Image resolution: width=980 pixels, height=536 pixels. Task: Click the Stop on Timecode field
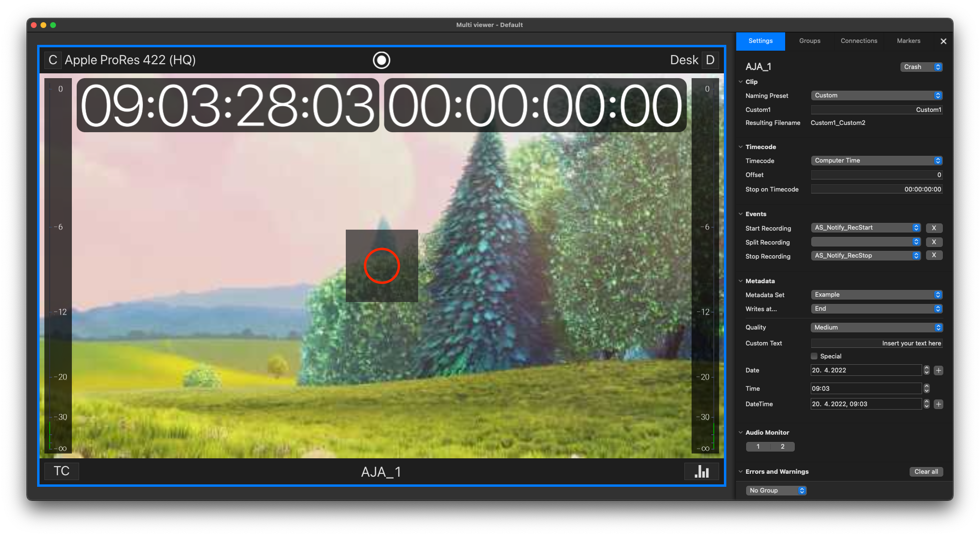click(x=876, y=189)
